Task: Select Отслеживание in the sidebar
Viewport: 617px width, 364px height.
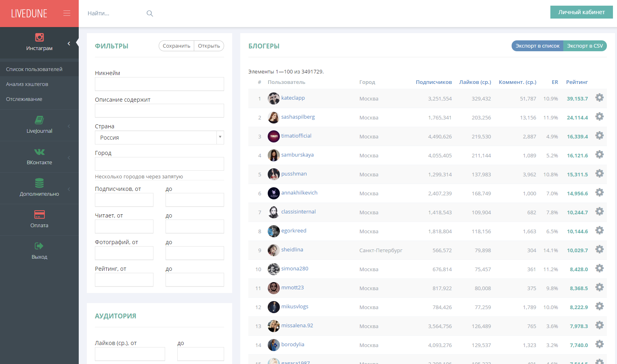Action: pos(24,99)
